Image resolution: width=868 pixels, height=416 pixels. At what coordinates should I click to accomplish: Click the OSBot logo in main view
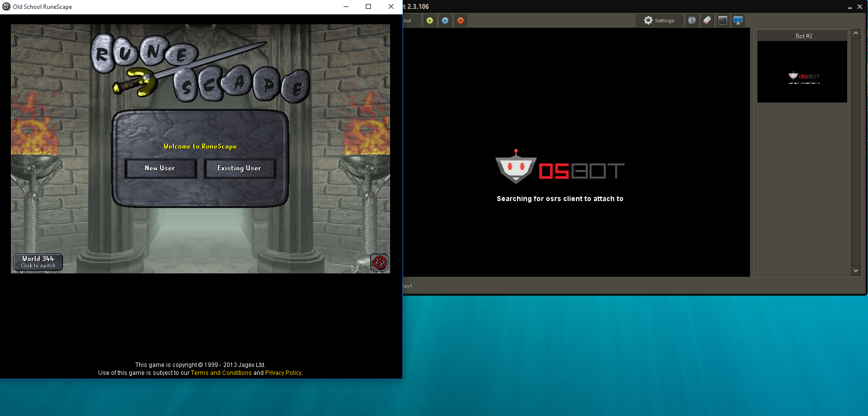[560, 167]
